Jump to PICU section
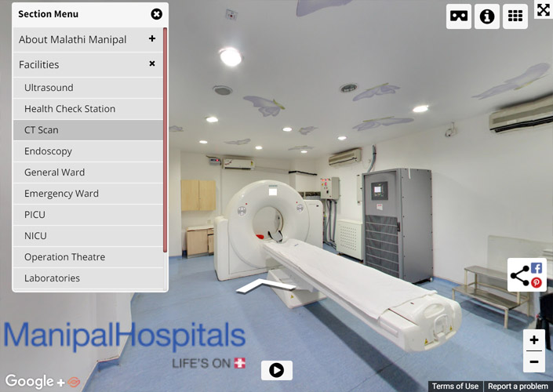This screenshot has width=553, height=392. tap(88, 215)
